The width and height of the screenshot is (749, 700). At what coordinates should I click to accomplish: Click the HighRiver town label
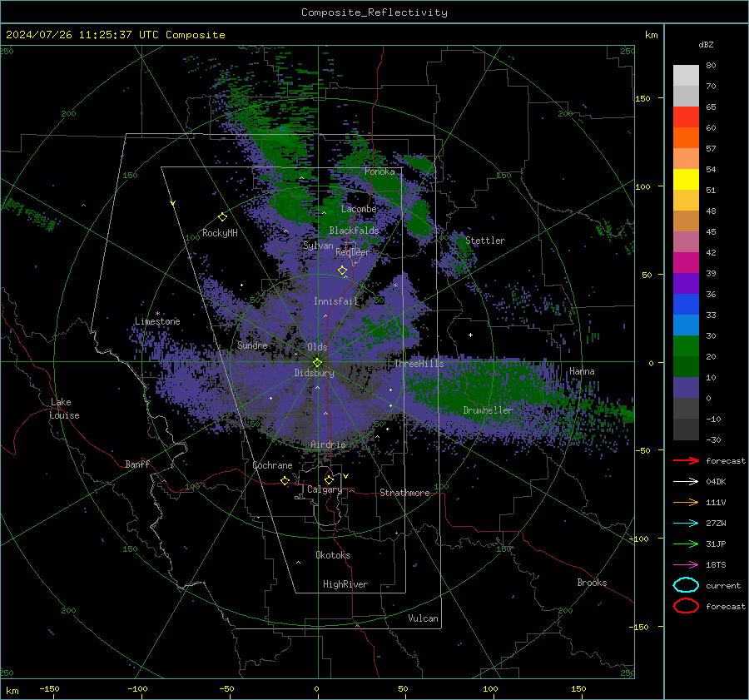coord(345,584)
